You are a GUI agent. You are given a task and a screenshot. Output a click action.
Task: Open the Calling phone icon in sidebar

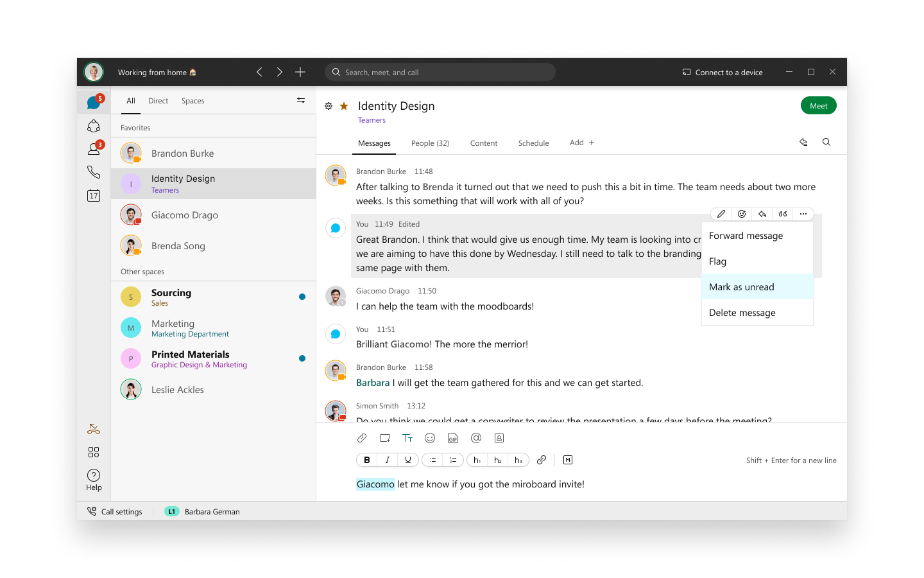94,172
